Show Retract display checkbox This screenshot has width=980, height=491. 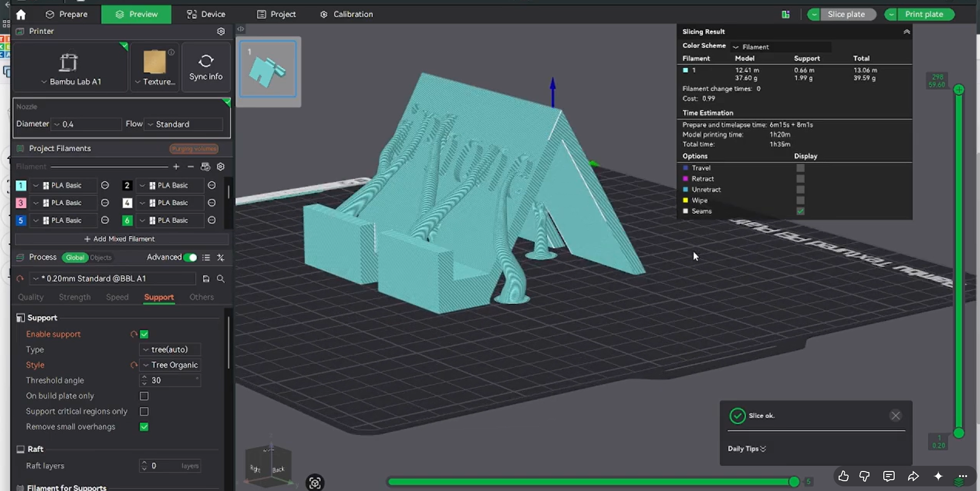click(x=801, y=179)
